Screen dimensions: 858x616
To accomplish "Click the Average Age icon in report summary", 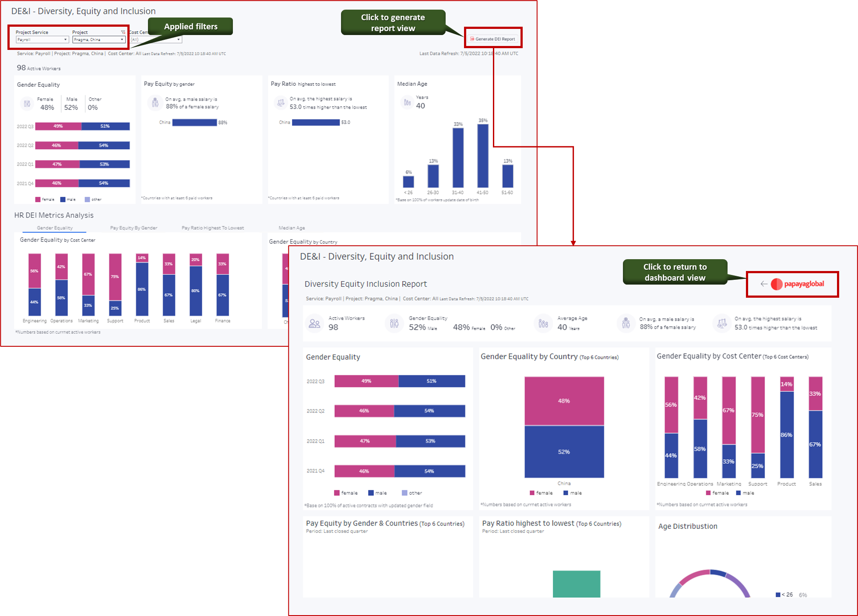I will [543, 323].
